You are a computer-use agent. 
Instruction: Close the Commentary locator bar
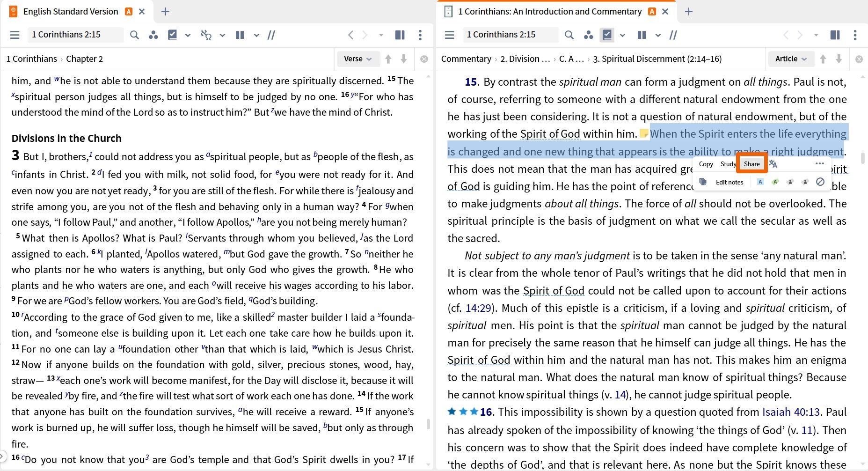pyautogui.click(x=859, y=59)
